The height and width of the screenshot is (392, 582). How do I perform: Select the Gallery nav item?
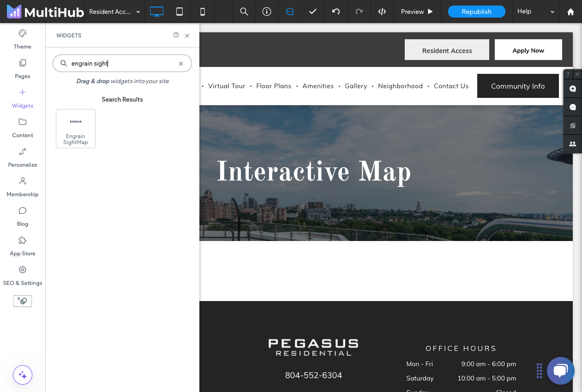pyautogui.click(x=356, y=86)
